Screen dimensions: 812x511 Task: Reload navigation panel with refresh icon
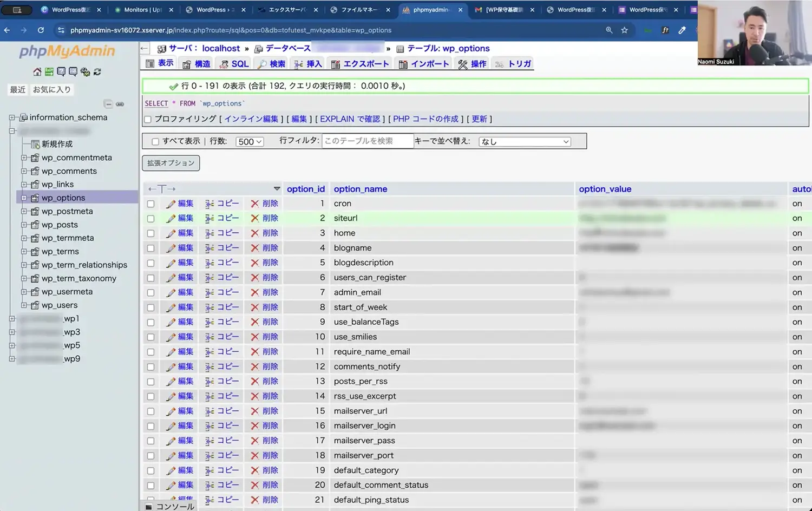point(97,71)
